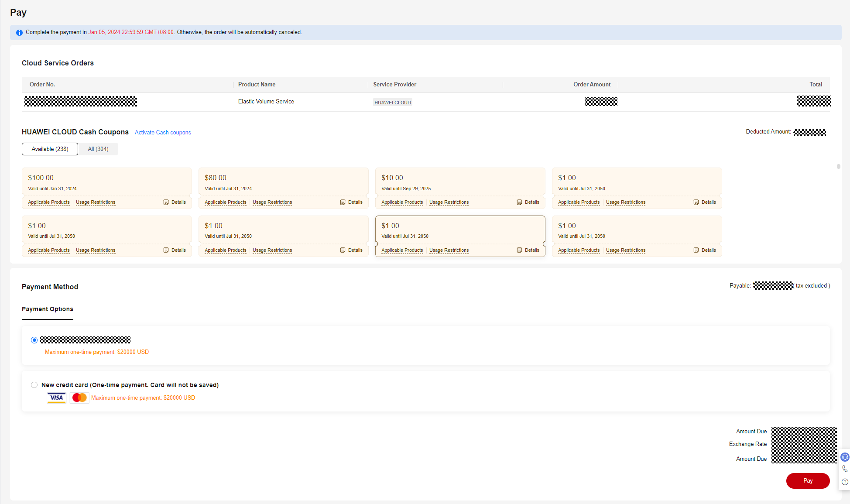Switch to the All (304) coupons tab

(98, 149)
